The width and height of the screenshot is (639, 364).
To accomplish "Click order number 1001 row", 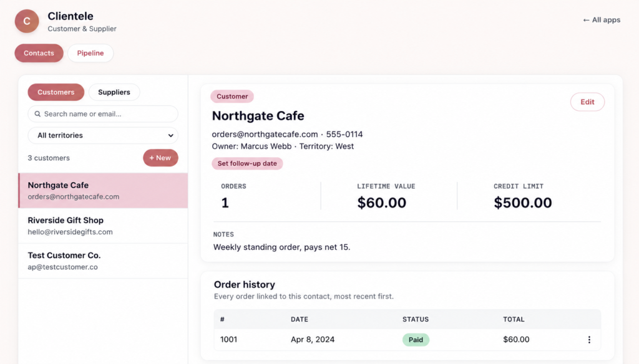I will coord(407,340).
